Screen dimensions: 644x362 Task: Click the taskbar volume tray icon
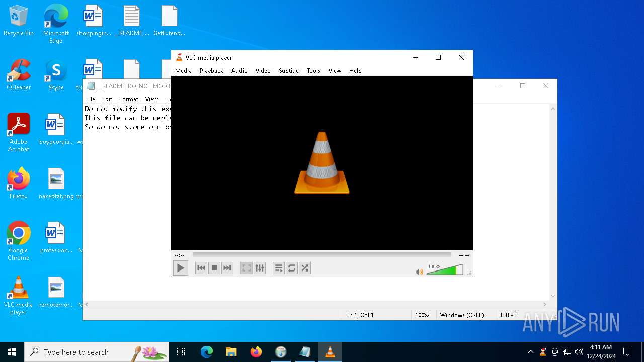[579, 352]
